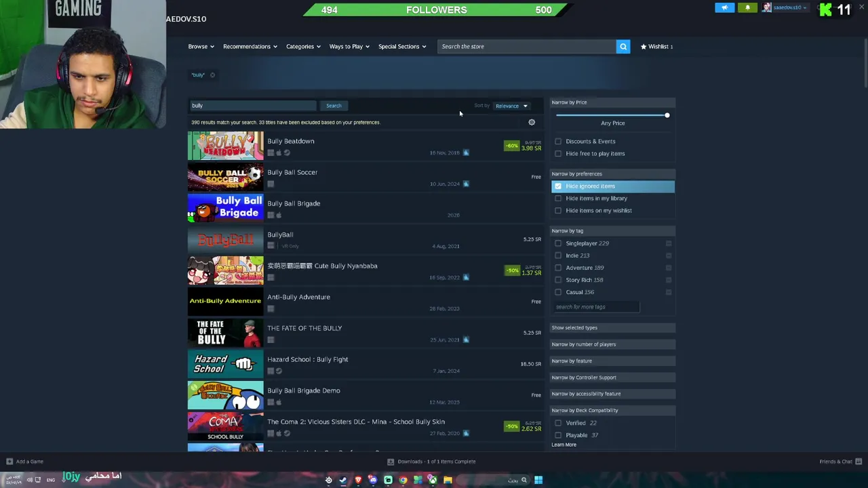This screenshot has height=488, width=868.
Task: Click the "search for more tags" field
Action: pyautogui.click(x=596, y=307)
